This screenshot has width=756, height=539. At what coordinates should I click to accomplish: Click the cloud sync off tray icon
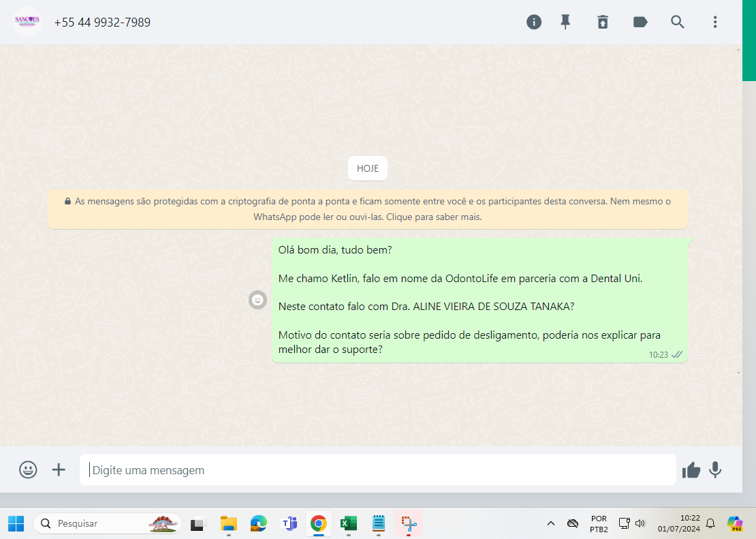(x=572, y=523)
